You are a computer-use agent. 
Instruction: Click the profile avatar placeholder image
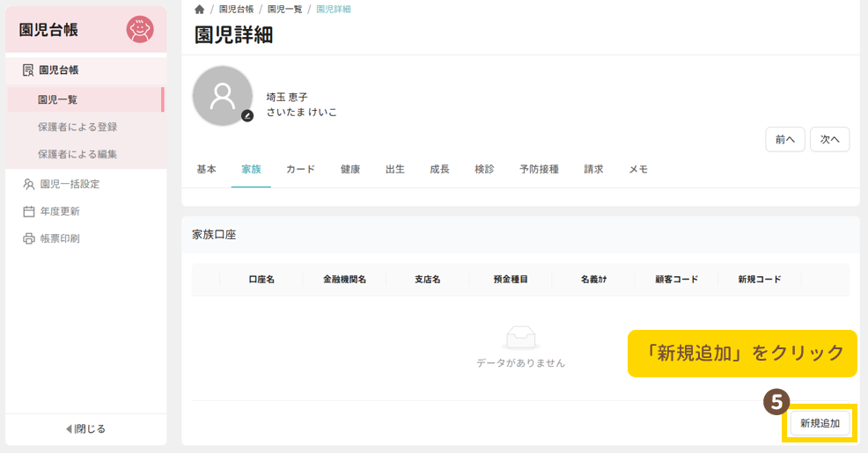click(x=222, y=95)
